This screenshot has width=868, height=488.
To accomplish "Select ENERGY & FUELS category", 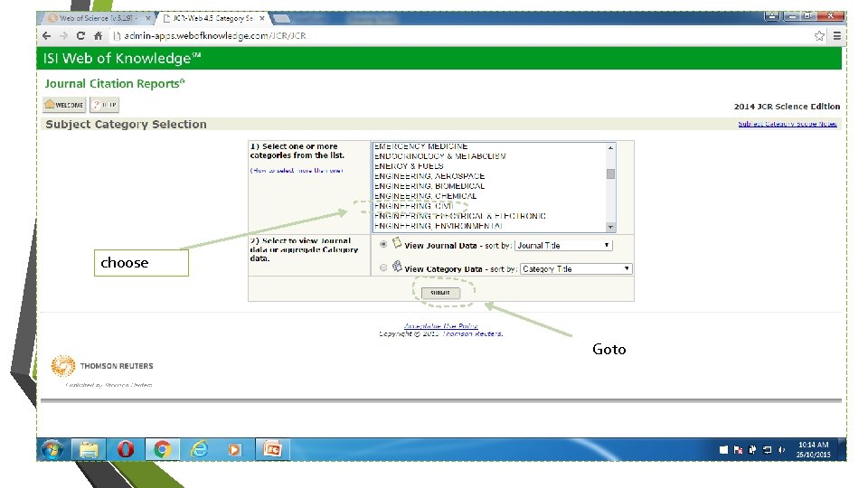I will (409, 166).
